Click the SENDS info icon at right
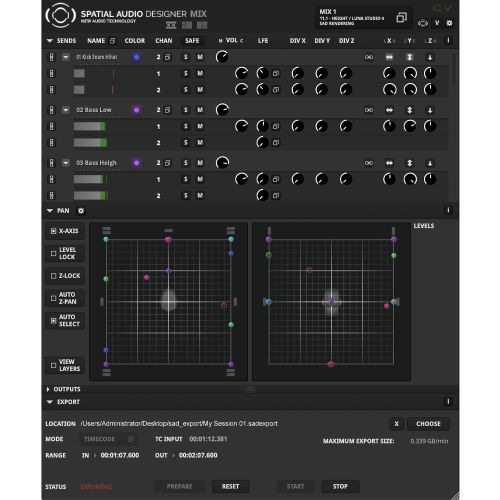The image size is (500, 500). click(448, 40)
